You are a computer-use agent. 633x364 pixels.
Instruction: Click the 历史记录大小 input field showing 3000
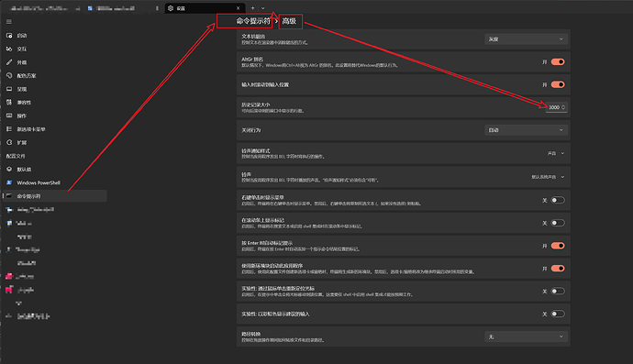pos(556,107)
